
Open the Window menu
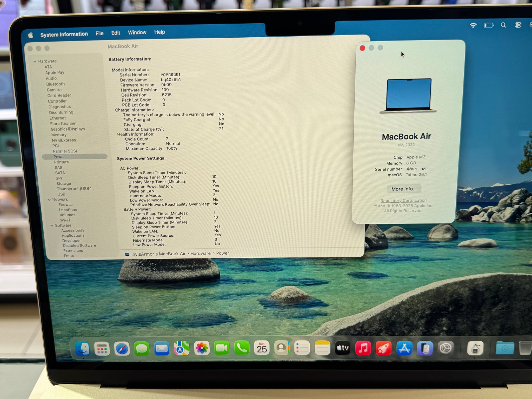pyautogui.click(x=137, y=32)
